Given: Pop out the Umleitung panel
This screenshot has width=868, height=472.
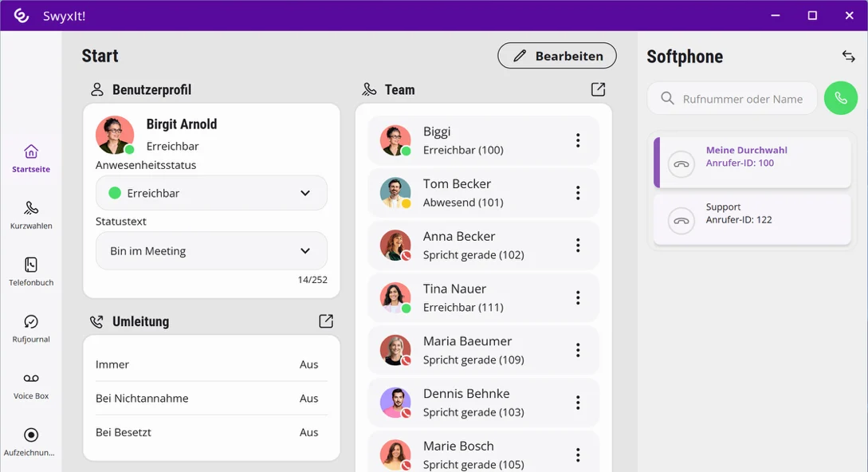Looking at the screenshot, I should (x=326, y=321).
